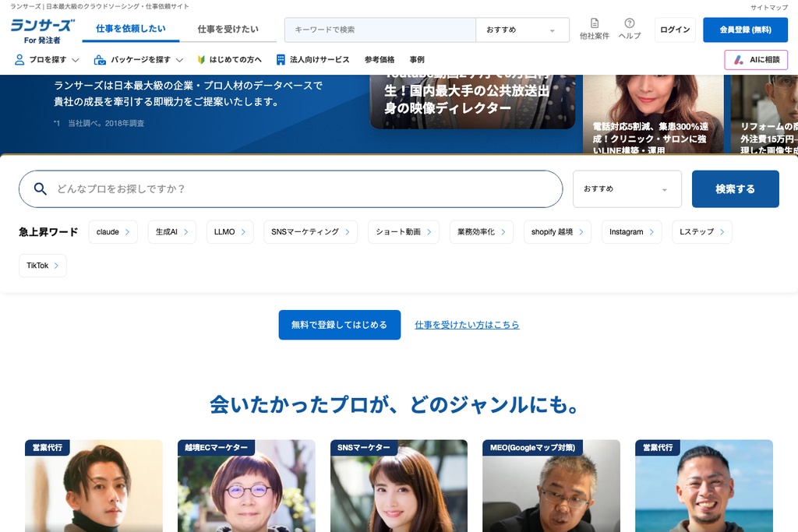This screenshot has height=532, width=798.
Task: Open はじめての方へ menu item
Action: 229,59
